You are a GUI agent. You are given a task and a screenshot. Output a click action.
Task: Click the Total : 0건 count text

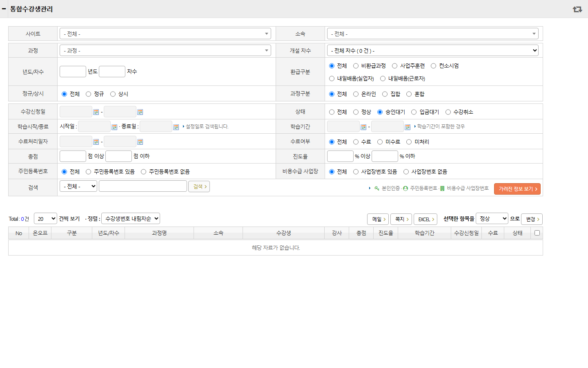click(19, 219)
